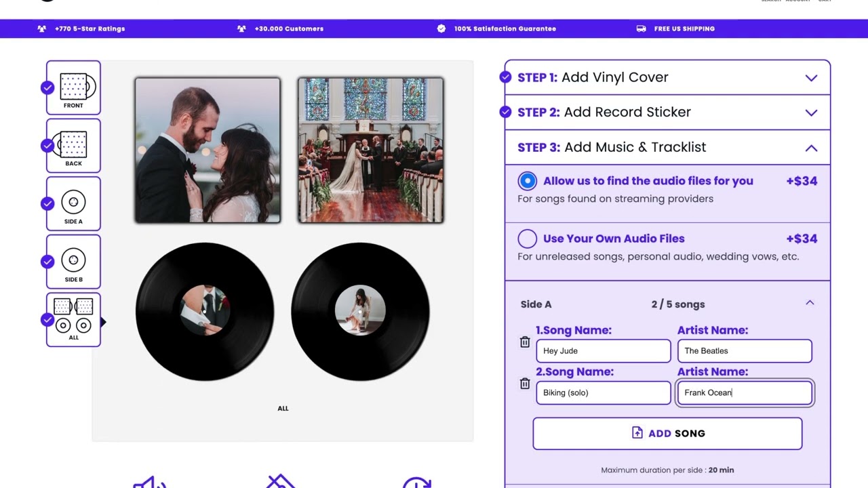868x488 pixels.
Task: Click the checkmark beside ALL view
Action: tap(47, 320)
